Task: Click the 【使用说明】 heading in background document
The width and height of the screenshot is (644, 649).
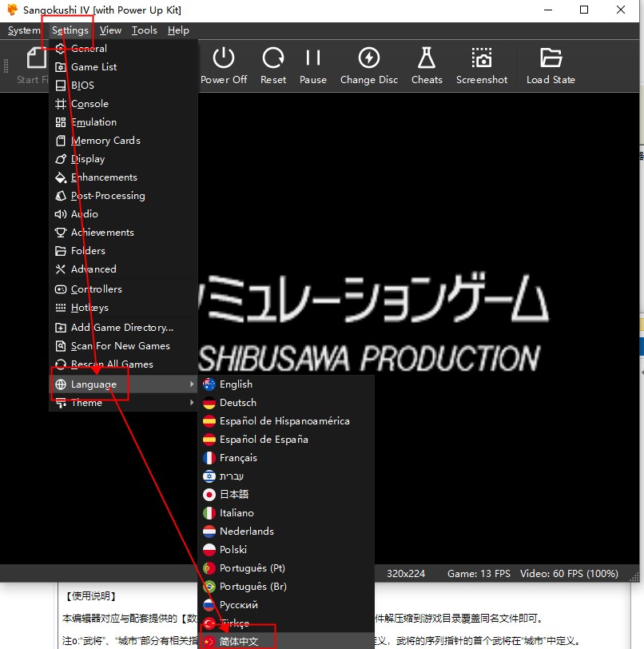Action: (90, 596)
